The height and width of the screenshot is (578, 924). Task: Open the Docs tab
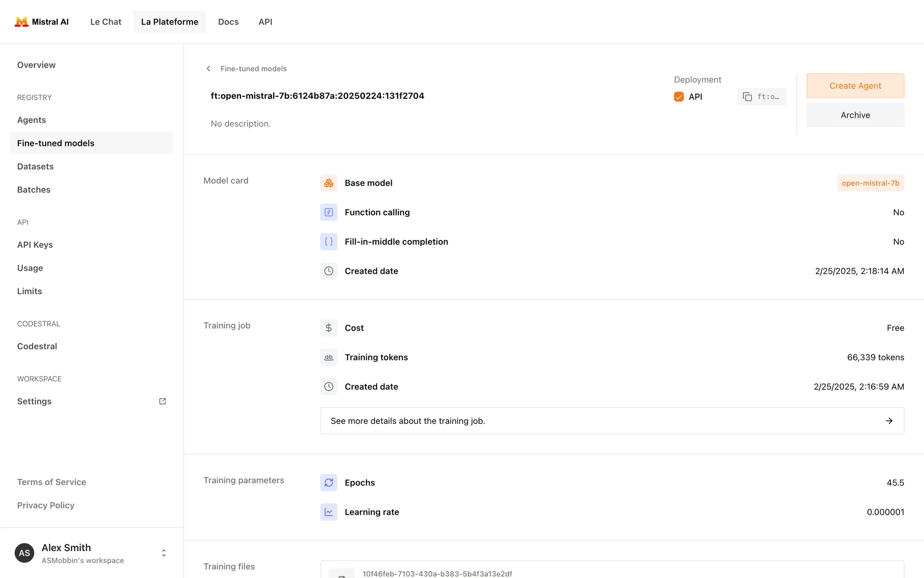(228, 22)
